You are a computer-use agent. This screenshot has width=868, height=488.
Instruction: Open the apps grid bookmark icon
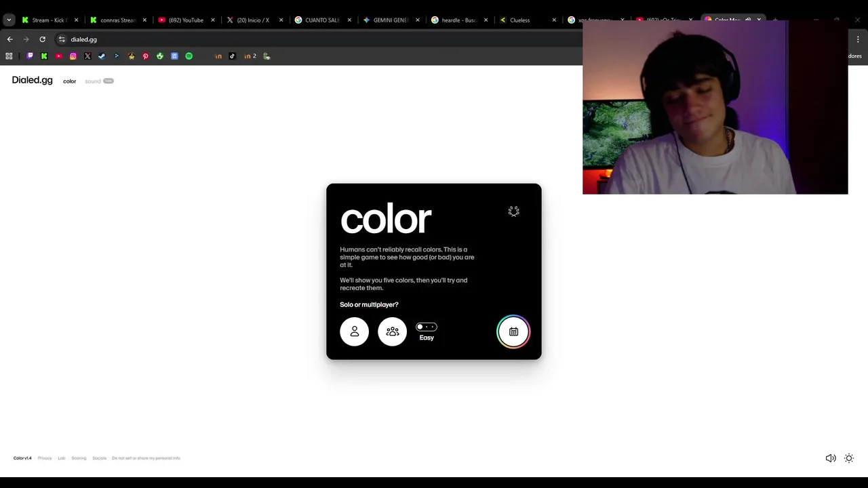coord(9,56)
